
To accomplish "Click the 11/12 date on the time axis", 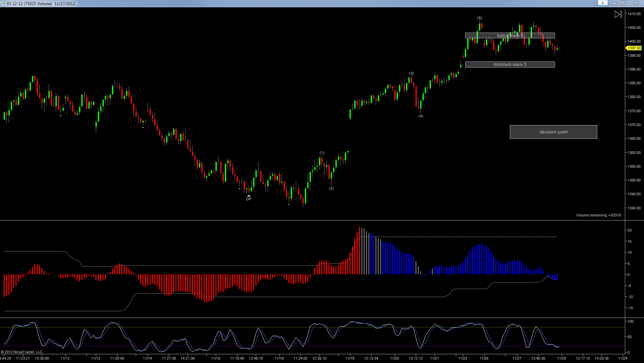I will pyautogui.click(x=65, y=358).
